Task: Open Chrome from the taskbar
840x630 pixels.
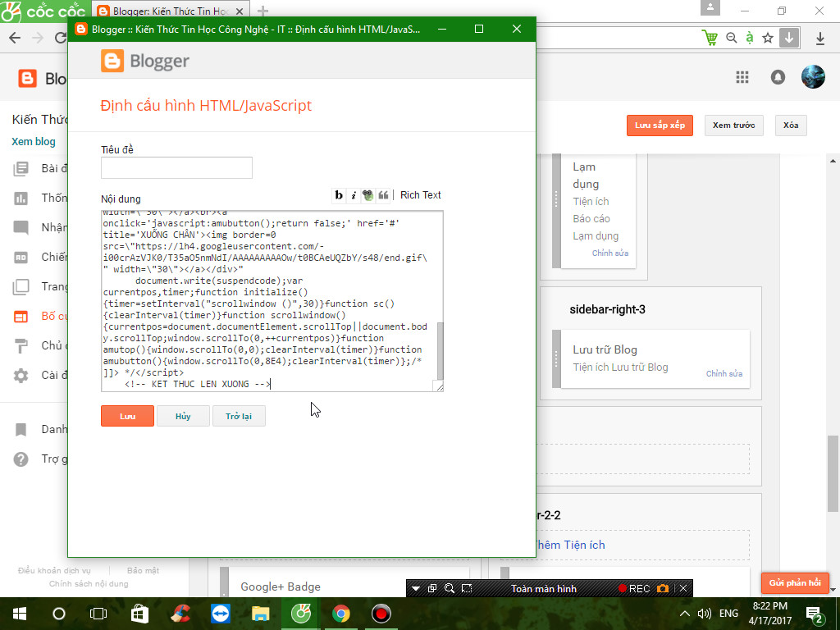Action: [340, 614]
